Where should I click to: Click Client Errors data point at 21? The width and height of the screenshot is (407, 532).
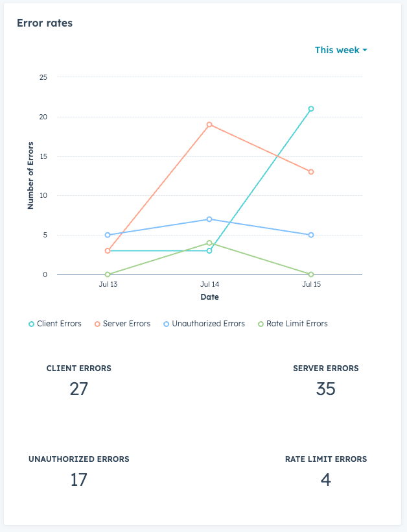coord(311,109)
